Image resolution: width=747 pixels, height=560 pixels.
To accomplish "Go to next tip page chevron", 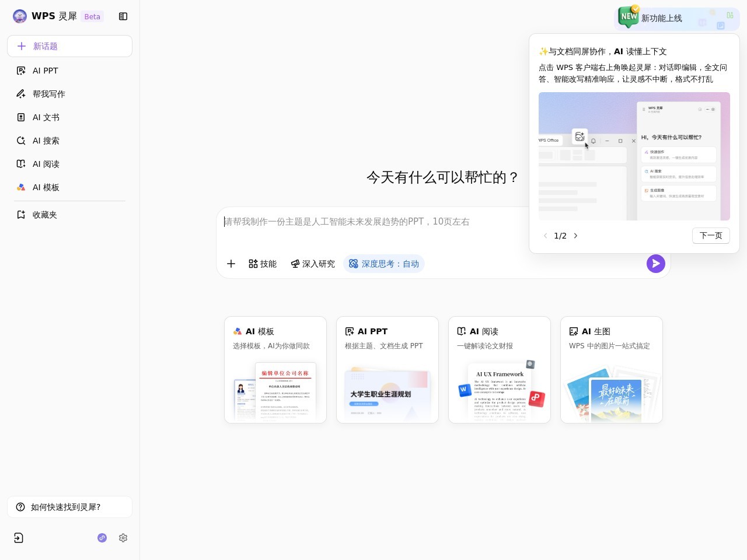I will [576, 236].
